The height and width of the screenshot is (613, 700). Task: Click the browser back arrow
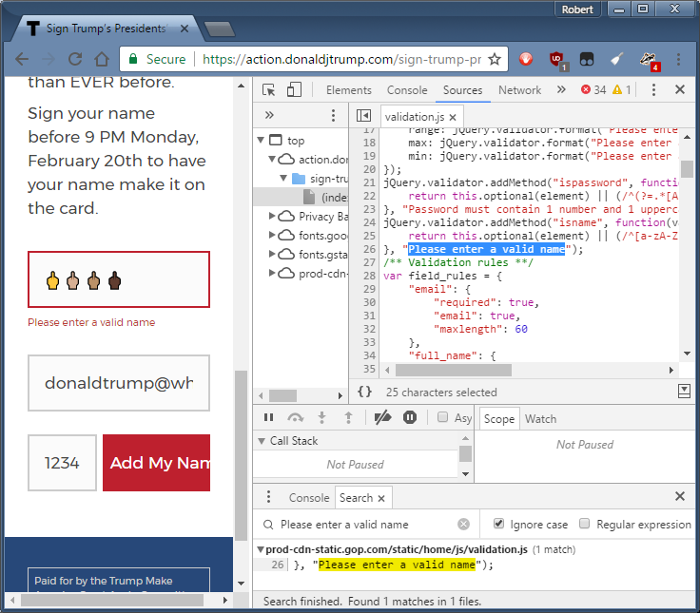coord(21,59)
